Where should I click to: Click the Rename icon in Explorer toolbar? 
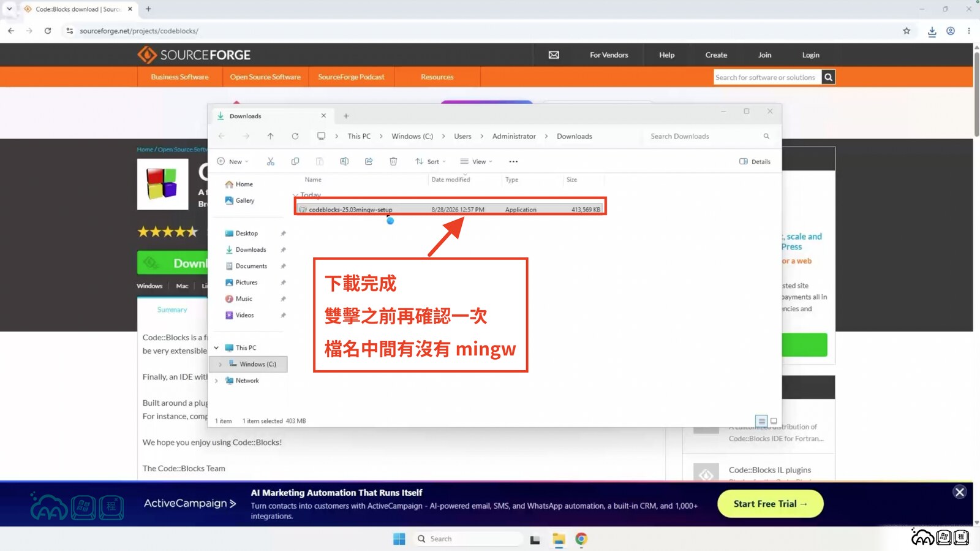(x=344, y=162)
